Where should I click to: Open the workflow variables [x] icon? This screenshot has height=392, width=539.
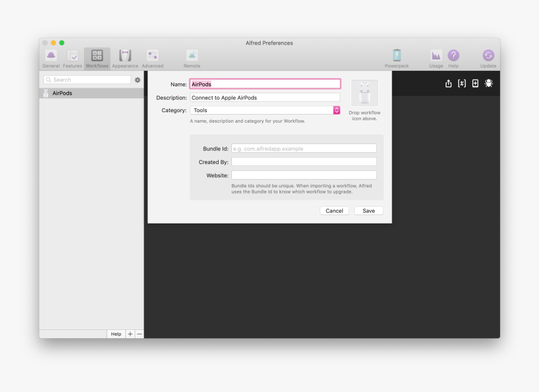462,83
